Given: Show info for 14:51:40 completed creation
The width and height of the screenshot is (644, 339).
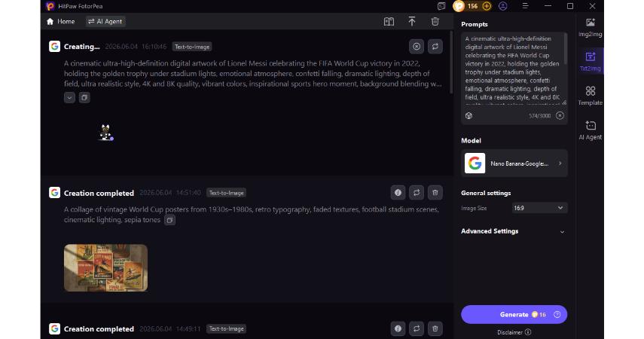Looking at the screenshot, I should (x=398, y=192).
